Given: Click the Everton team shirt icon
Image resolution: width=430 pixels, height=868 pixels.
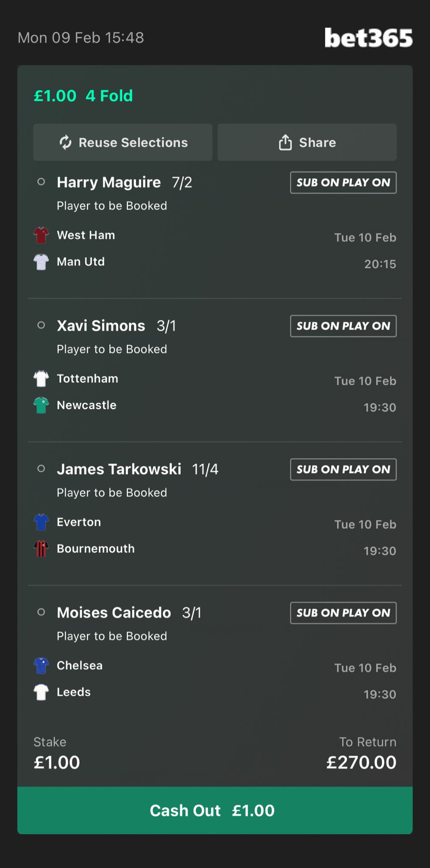Looking at the screenshot, I should point(41,522).
